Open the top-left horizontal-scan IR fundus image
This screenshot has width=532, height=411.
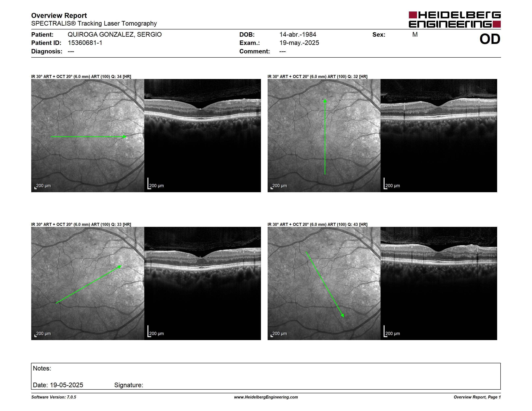(88, 135)
